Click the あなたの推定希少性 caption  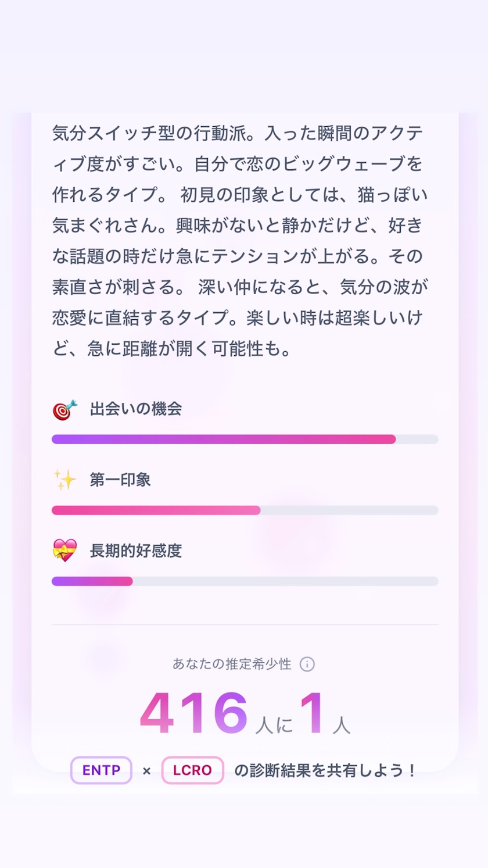click(x=232, y=664)
